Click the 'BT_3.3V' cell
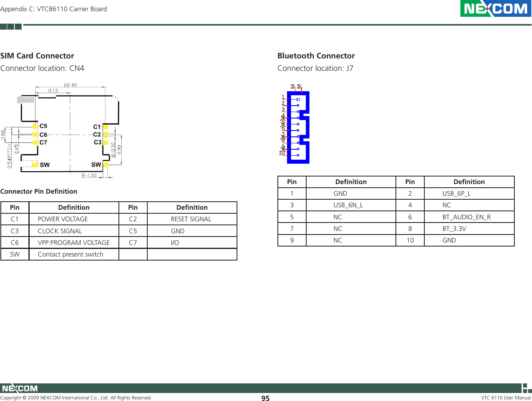 click(469, 229)
